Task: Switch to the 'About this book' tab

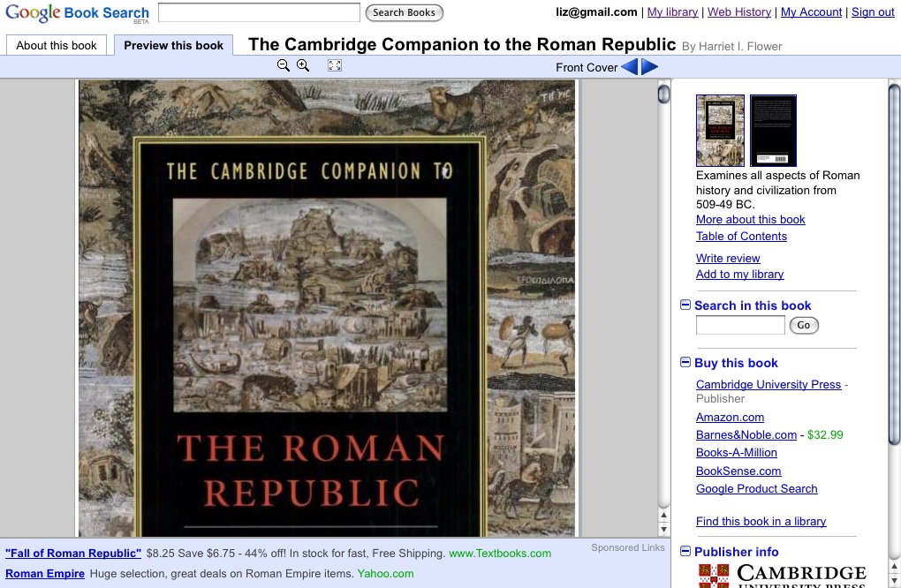Action: 57,45
